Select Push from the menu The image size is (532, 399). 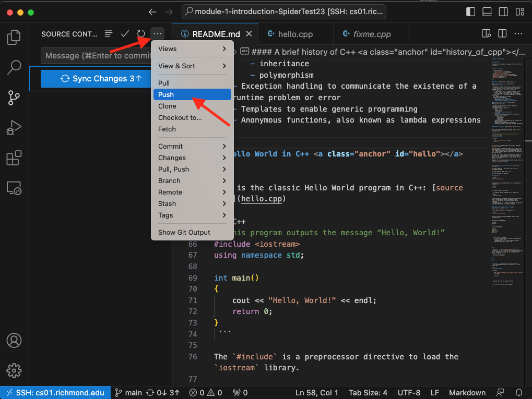[x=192, y=94]
